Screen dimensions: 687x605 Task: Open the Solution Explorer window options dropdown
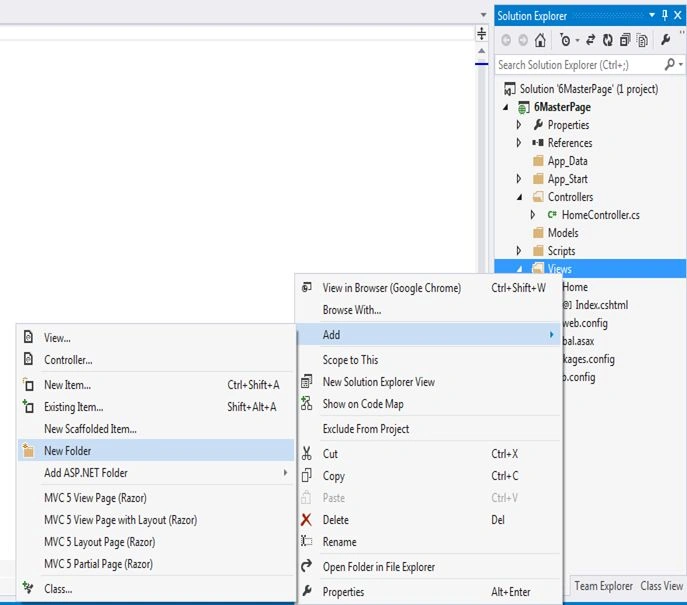(x=652, y=15)
